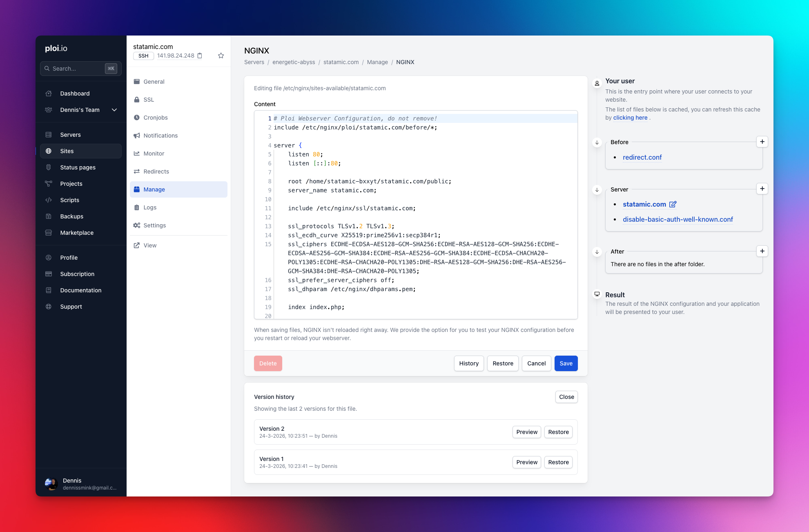Screen dimensions: 809x532
Task: Add a file to the Server folder
Action: click(762, 189)
